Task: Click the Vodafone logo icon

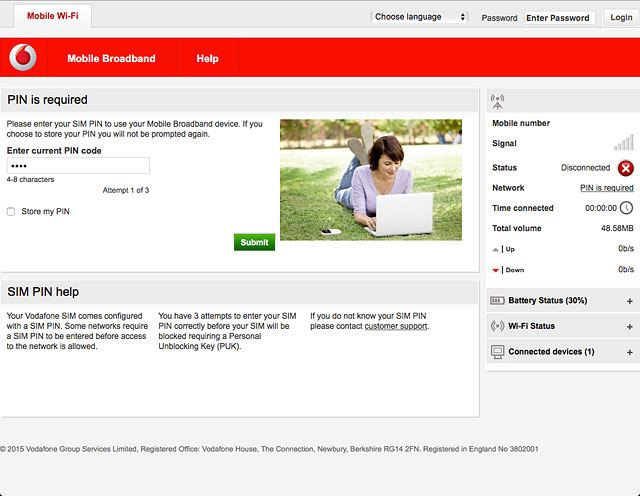Action: tap(22, 58)
